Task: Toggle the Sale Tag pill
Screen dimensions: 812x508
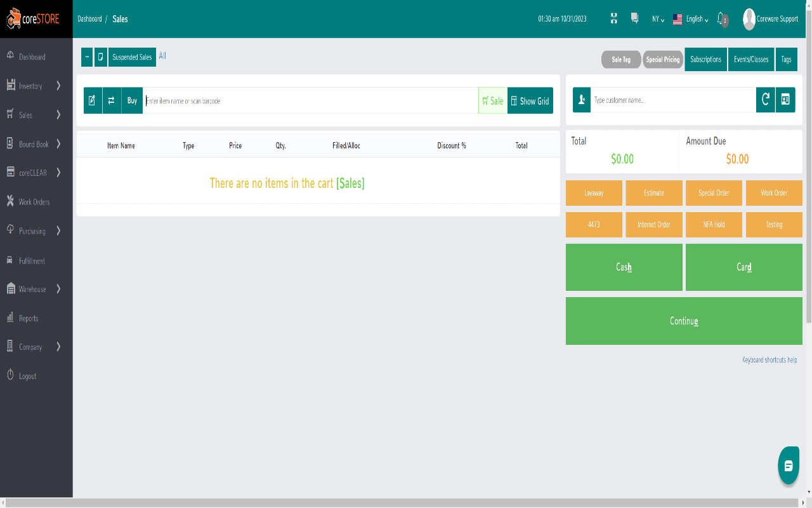Action: [x=621, y=60]
